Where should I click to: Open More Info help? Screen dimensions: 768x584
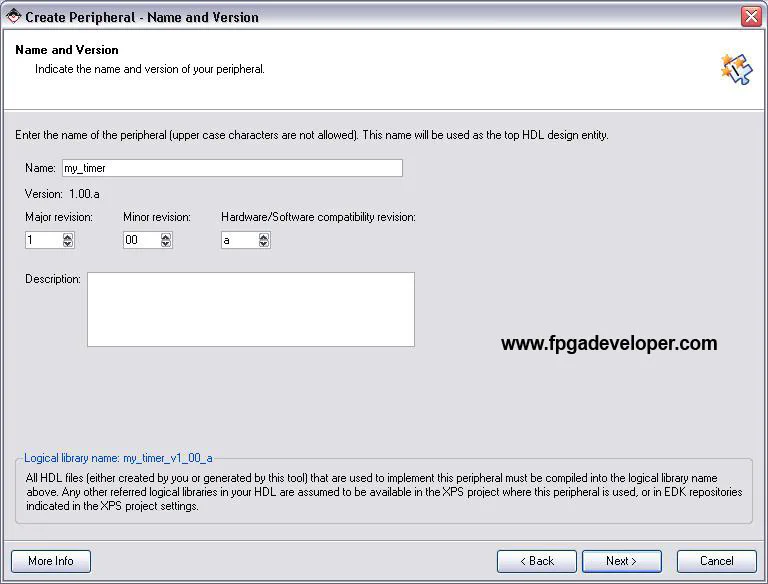click(x=51, y=561)
